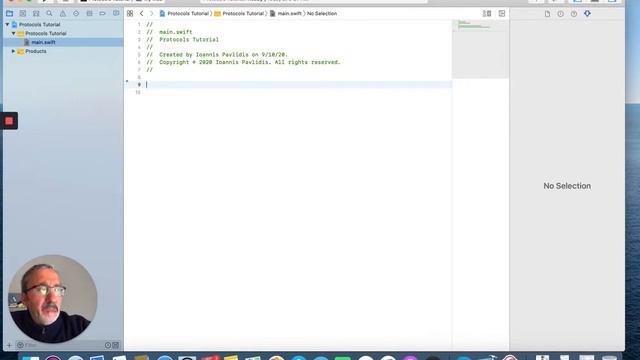The height and width of the screenshot is (360, 640).
Task: Open the Debug navigator icon
Action: point(89,13)
